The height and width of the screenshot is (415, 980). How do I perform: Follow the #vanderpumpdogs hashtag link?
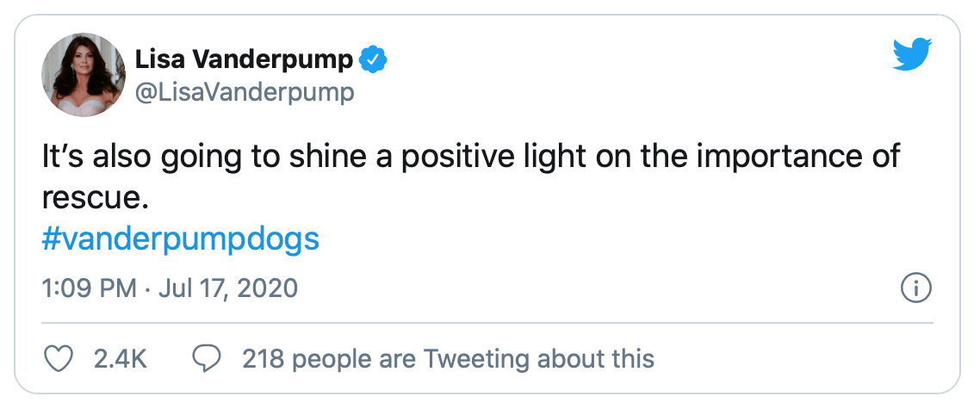tap(180, 238)
